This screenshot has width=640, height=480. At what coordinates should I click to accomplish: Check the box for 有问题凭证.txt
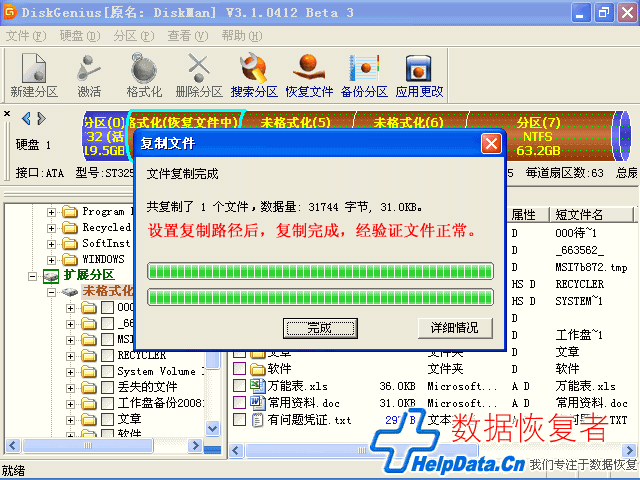[239, 420]
